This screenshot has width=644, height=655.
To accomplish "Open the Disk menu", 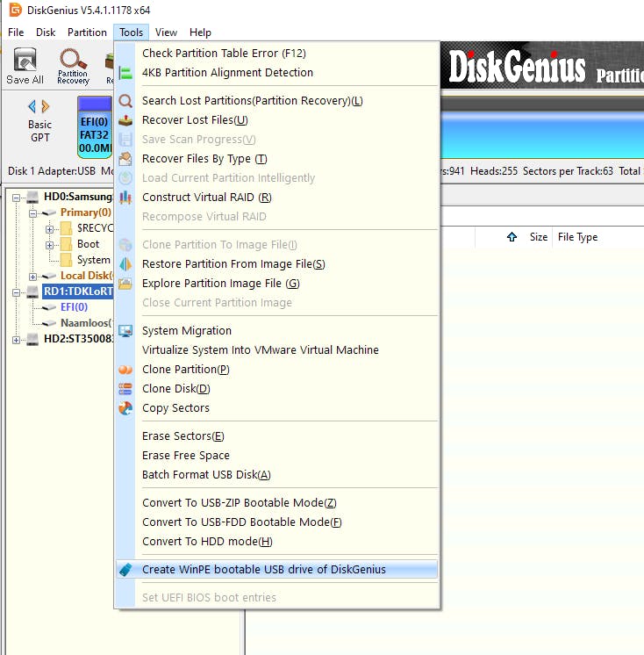I will pyautogui.click(x=46, y=32).
